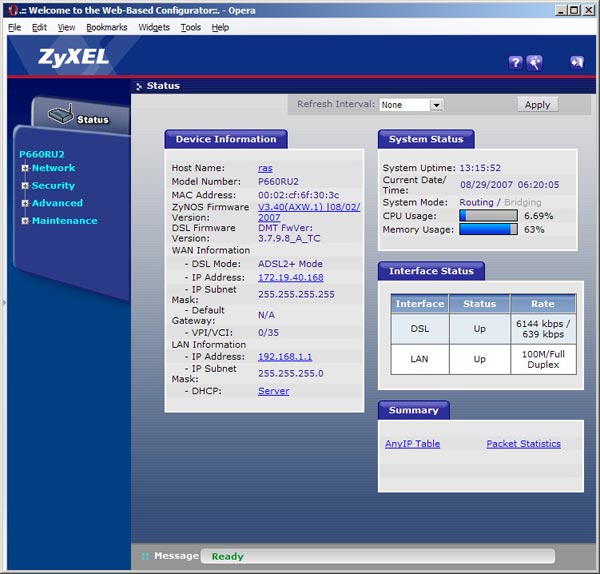Click the Ready message text
The image size is (600, 574).
pos(227,556)
